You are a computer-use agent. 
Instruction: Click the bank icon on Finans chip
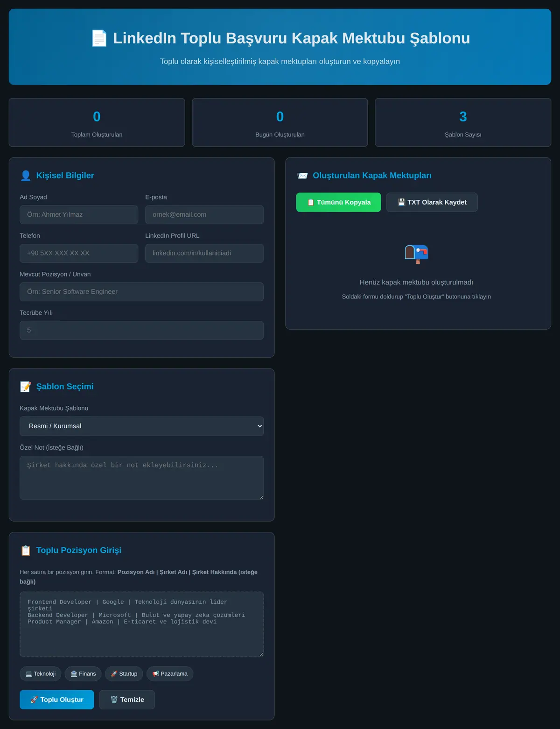[x=74, y=674]
